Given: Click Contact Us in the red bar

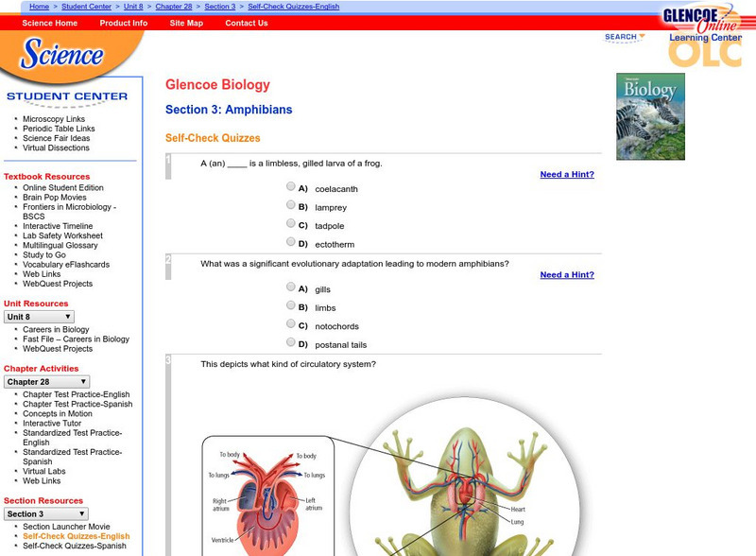Looking at the screenshot, I should [x=246, y=24].
